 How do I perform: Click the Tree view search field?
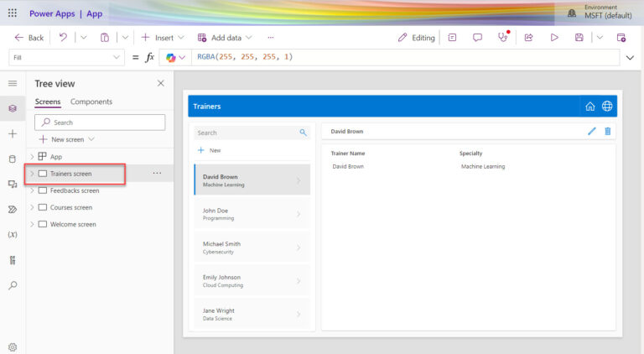[x=100, y=122]
